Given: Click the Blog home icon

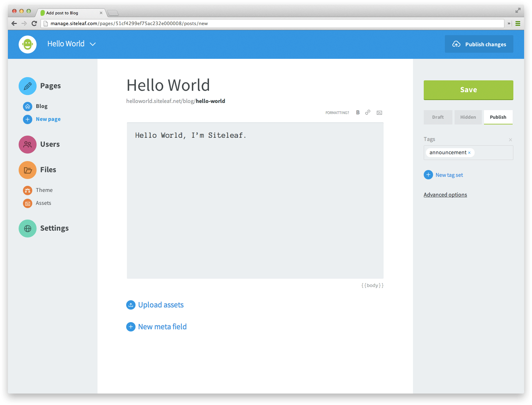Looking at the screenshot, I should tap(28, 107).
